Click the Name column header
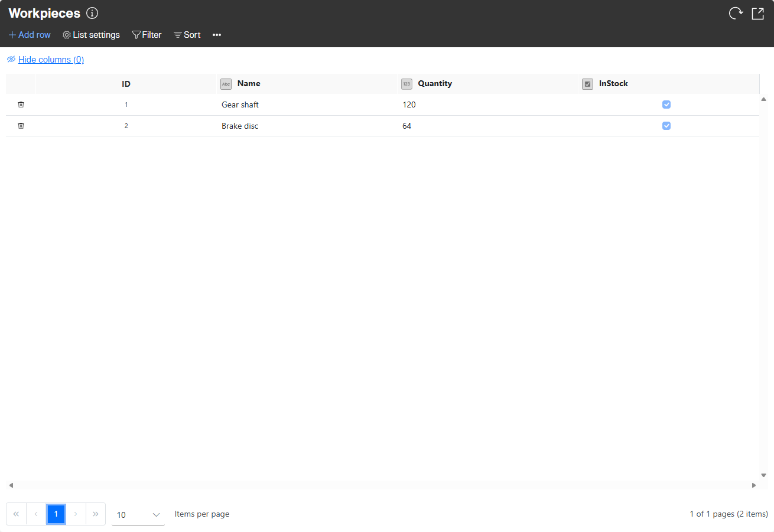Image resolution: width=774 pixels, height=532 pixels. (x=307, y=84)
